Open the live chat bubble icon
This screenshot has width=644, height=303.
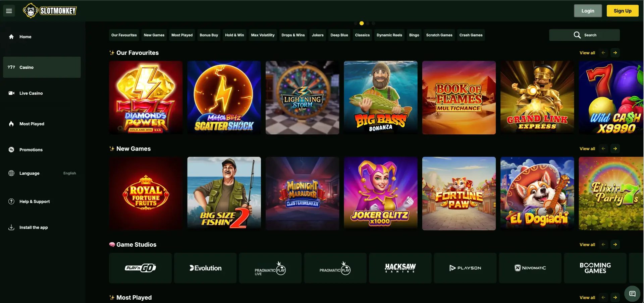click(x=632, y=294)
